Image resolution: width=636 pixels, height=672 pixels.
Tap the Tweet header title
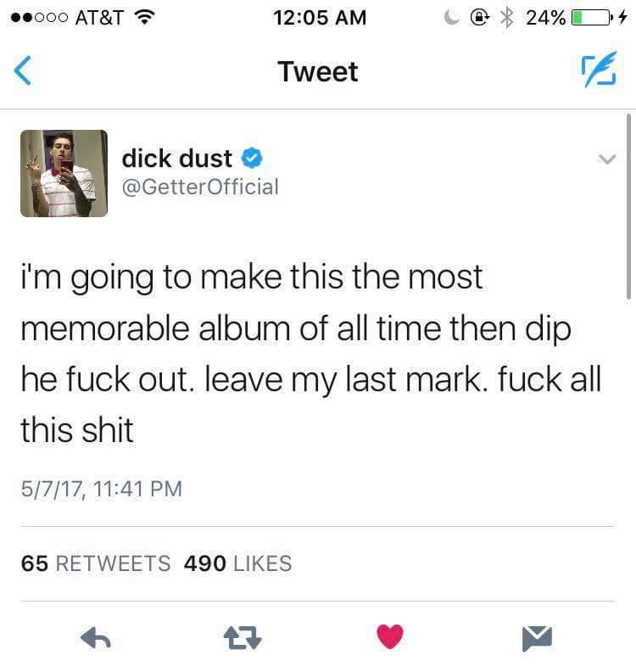click(318, 71)
